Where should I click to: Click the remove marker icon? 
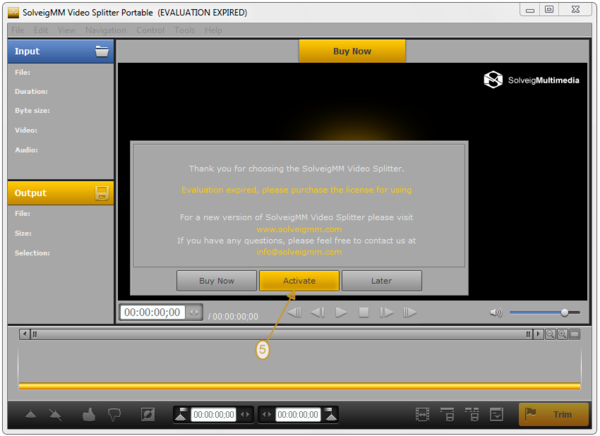pos(55,415)
